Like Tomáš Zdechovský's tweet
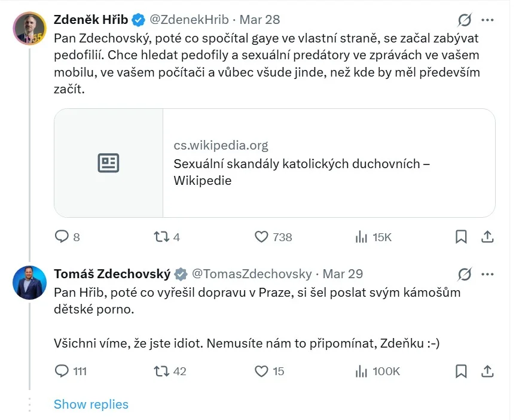Image resolution: width=525 pixels, height=420 pixels. coord(261,371)
